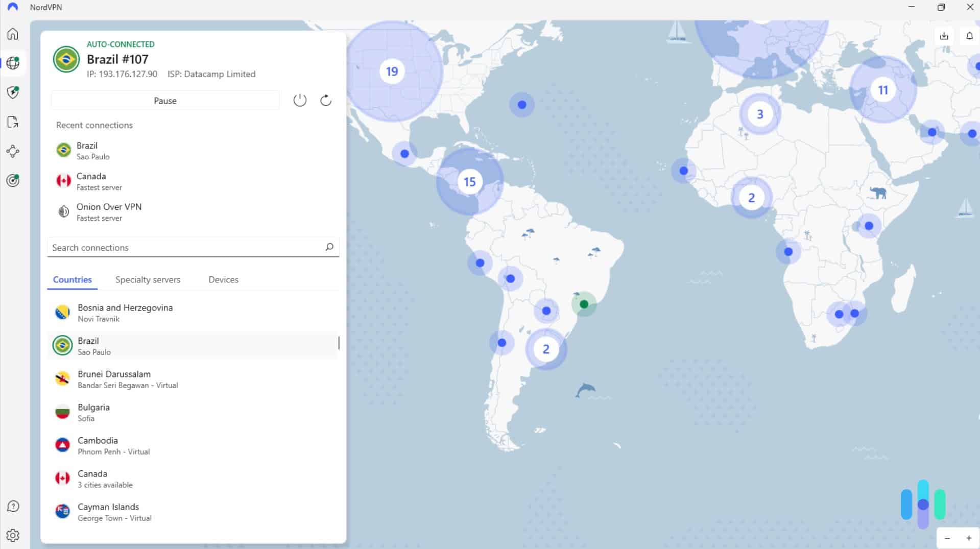Pause the VPN connection
Image resolution: width=980 pixels, height=549 pixels.
point(165,101)
